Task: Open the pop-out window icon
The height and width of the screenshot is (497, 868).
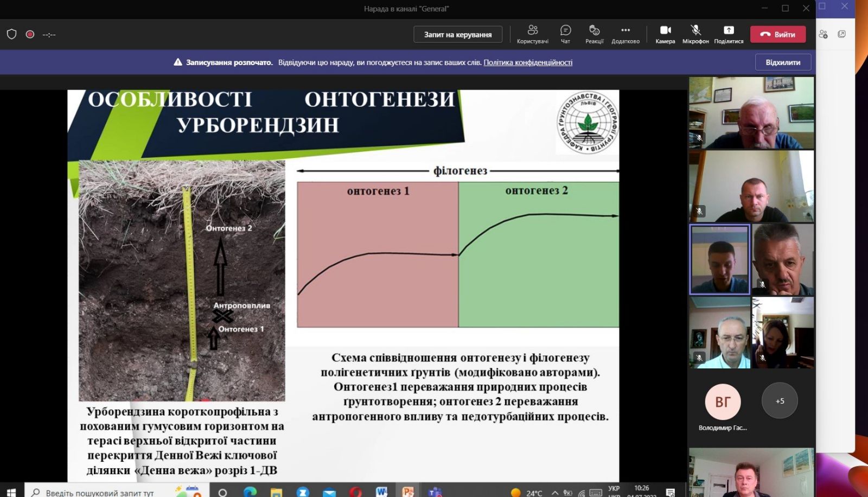Action: [842, 34]
